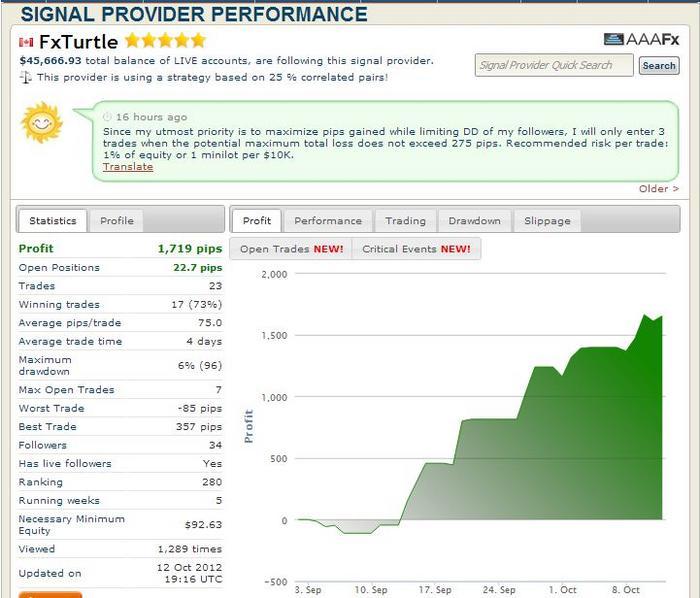Click the Search button
This screenshot has height=598, width=700.
coord(659,66)
